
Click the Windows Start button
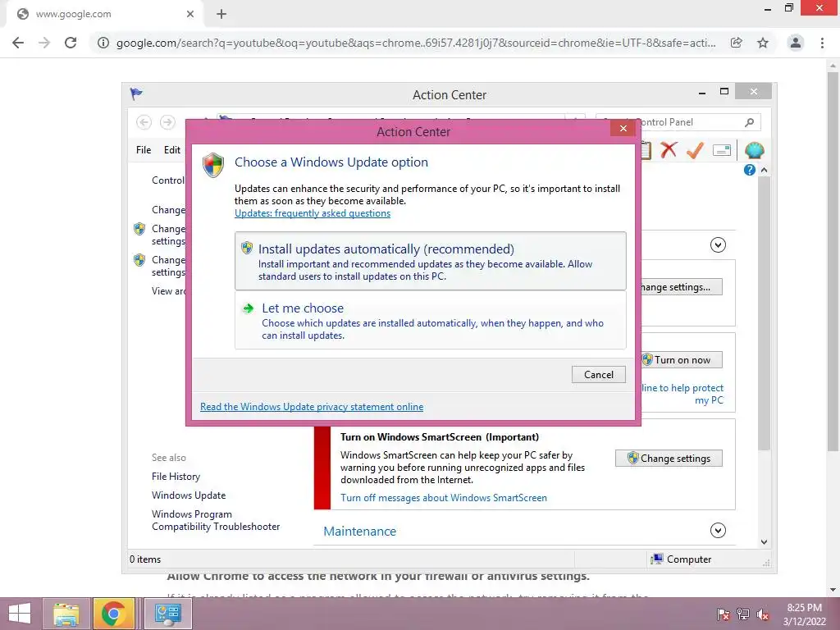(x=20, y=614)
